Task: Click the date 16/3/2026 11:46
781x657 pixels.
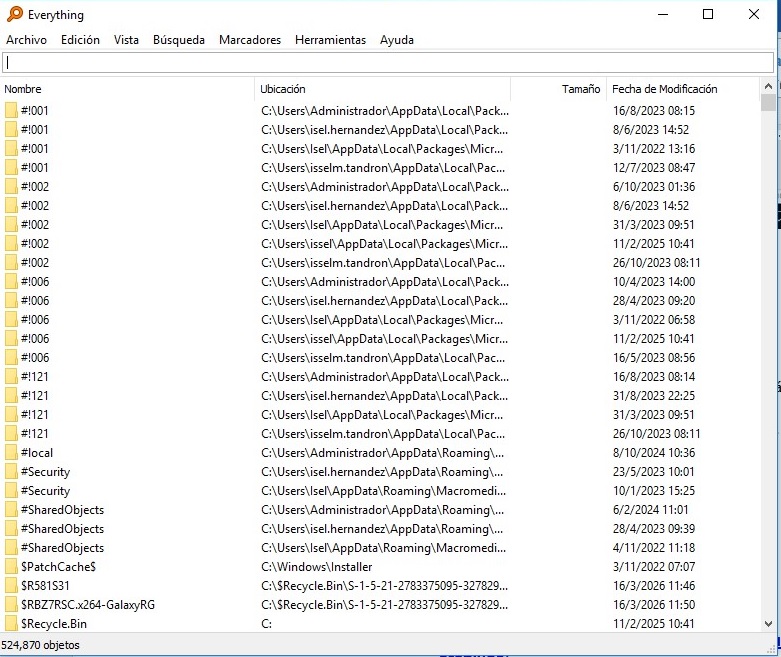Action: pos(654,585)
